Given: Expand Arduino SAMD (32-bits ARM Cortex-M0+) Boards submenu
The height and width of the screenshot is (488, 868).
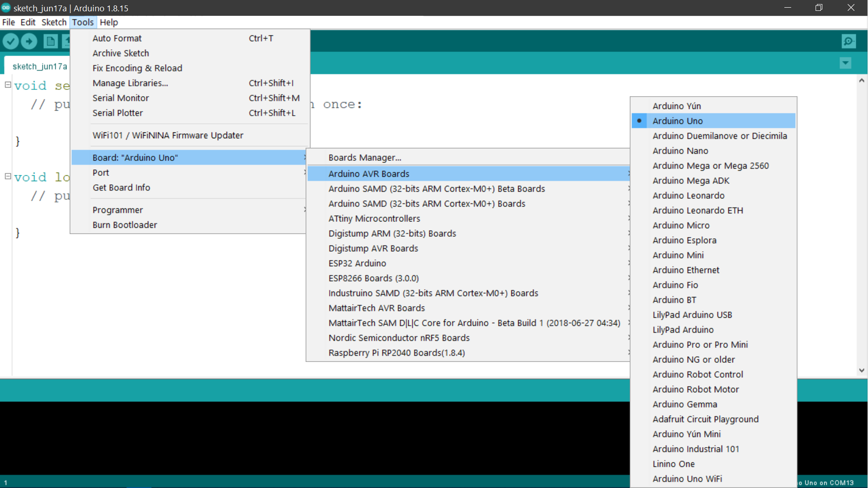Looking at the screenshot, I should click(469, 203).
